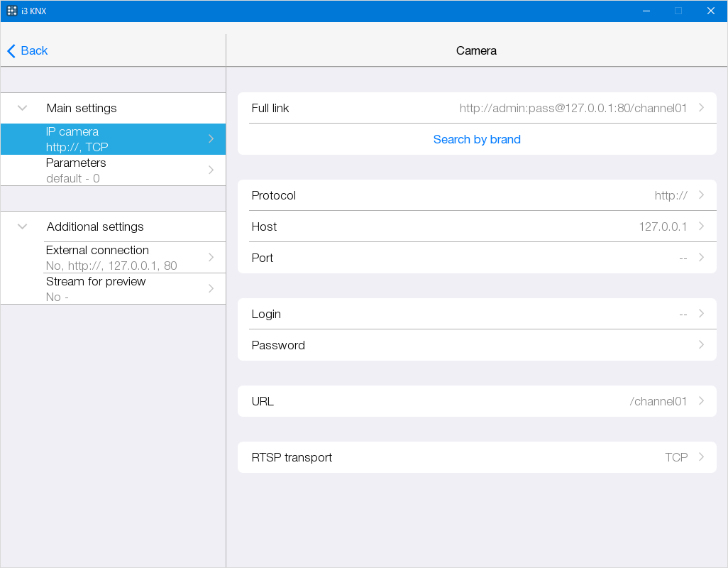Click the i3 KNX app icon
The width and height of the screenshot is (728, 568).
[x=12, y=11]
